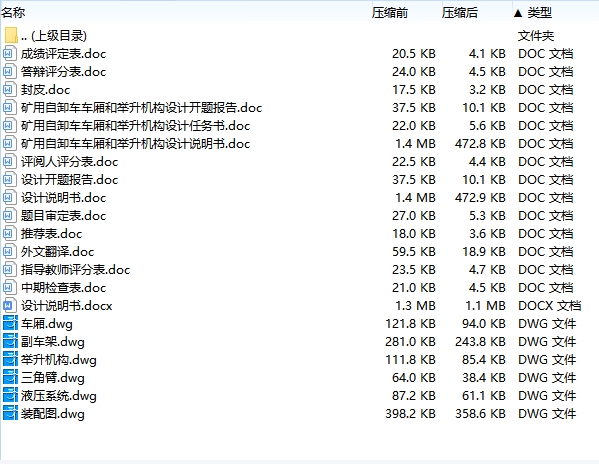
Task: Click the 61.1 KB compressed size value
Action: coord(484,395)
